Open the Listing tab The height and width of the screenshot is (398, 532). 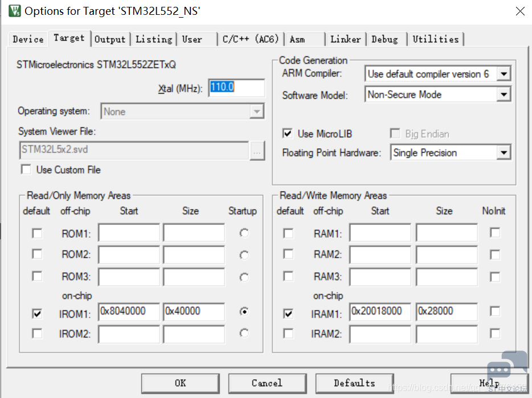(154, 39)
